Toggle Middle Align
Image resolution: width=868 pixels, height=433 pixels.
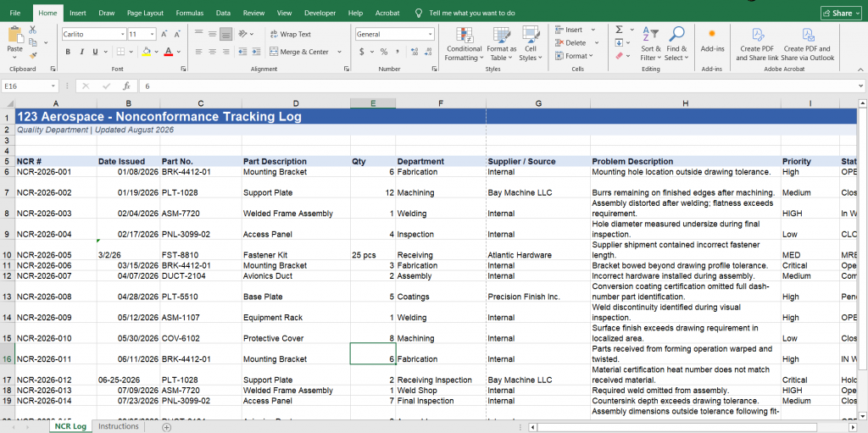pyautogui.click(x=212, y=35)
